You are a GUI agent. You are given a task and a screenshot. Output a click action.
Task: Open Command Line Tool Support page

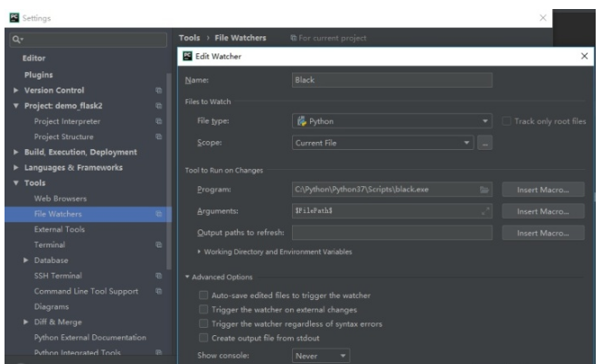(x=86, y=291)
